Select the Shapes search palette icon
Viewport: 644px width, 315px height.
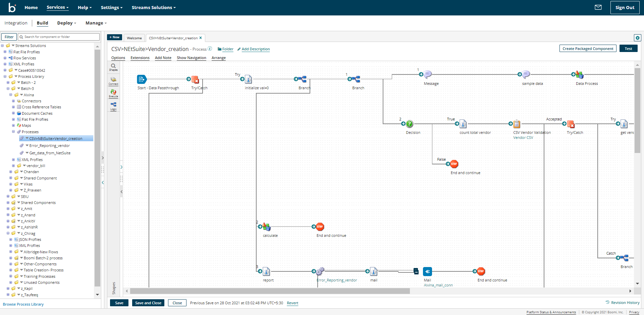(113, 67)
